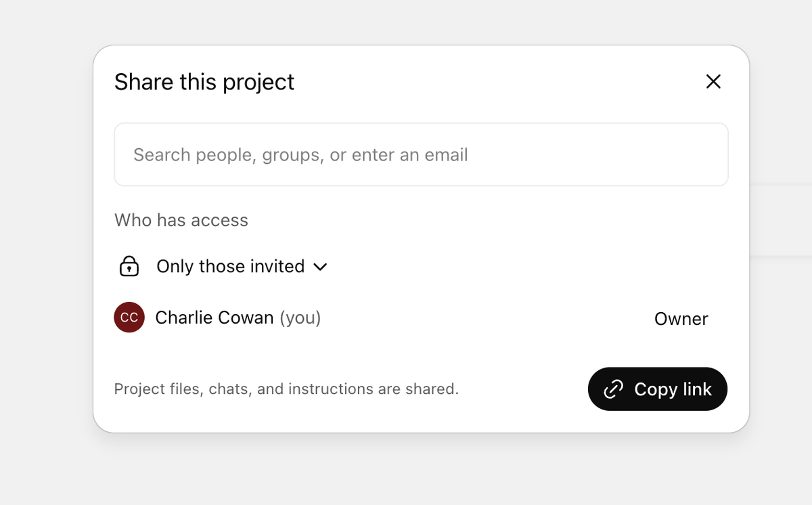The image size is (812, 505).
Task: Click the 'Share this project' dialog title
Action: pos(204,81)
